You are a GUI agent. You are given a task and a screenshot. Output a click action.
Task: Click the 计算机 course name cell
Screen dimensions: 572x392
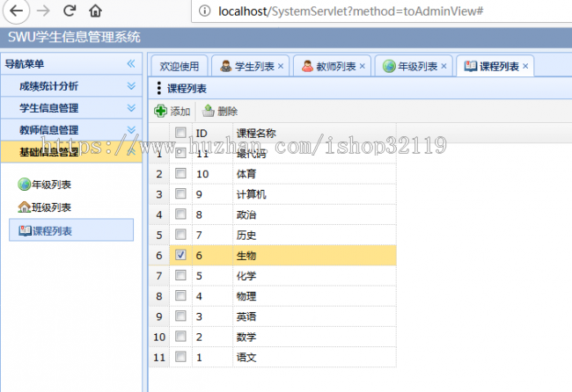coord(314,194)
